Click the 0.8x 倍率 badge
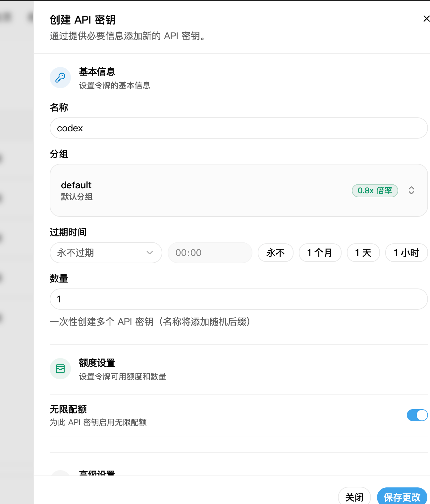Image resolution: width=430 pixels, height=504 pixels. pos(375,191)
